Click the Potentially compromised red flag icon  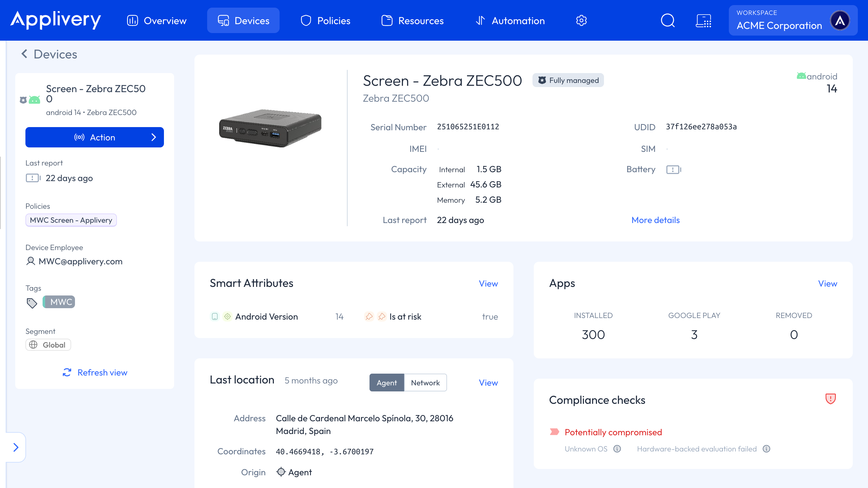tap(554, 432)
